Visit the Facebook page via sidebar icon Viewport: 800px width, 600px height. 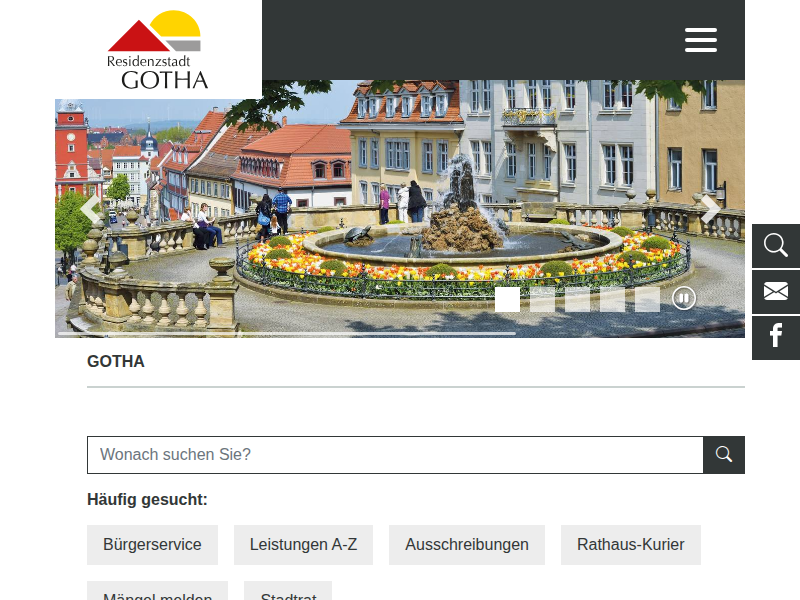point(776,337)
